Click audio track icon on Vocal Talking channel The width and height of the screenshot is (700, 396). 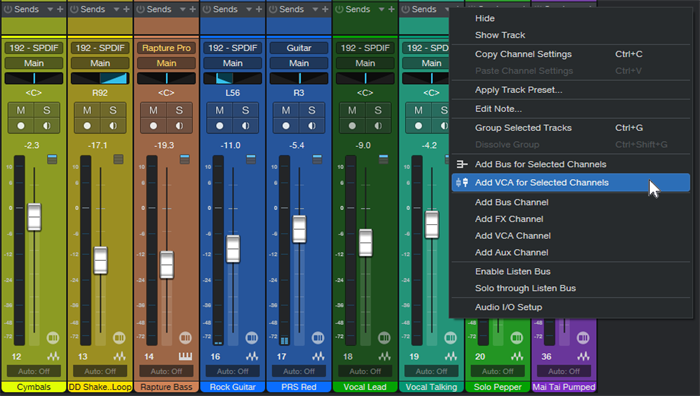pos(451,356)
